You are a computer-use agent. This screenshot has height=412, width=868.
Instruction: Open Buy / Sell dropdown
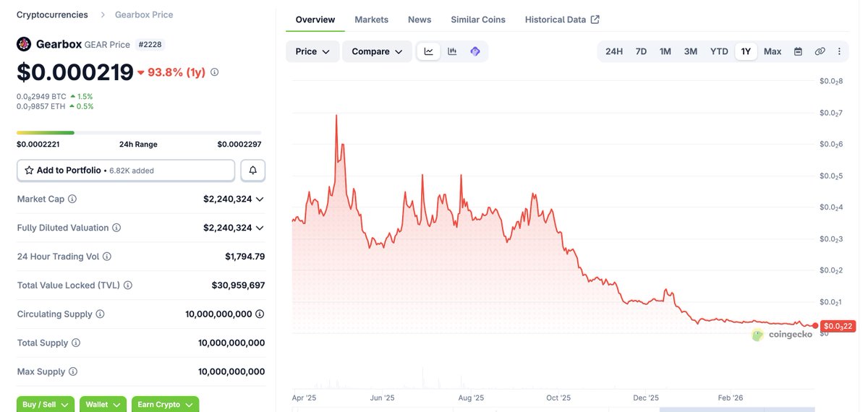[46, 404]
